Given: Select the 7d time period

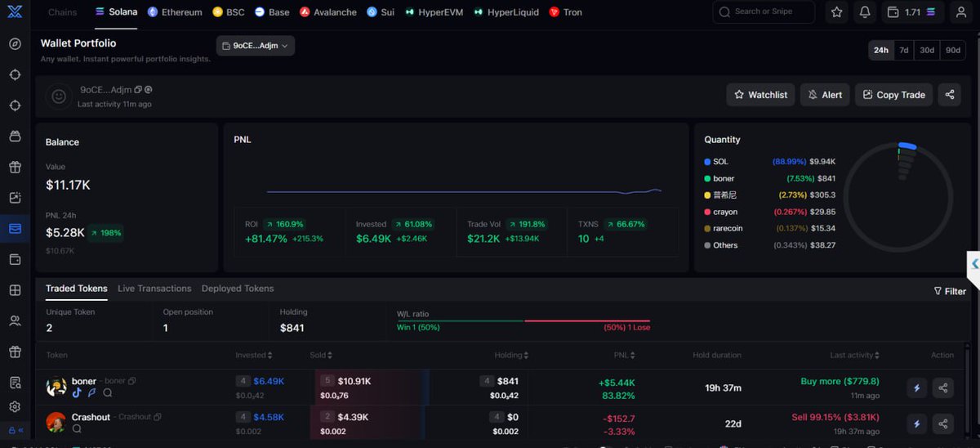Looking at the screenshot, I should [x=904, y=50].
